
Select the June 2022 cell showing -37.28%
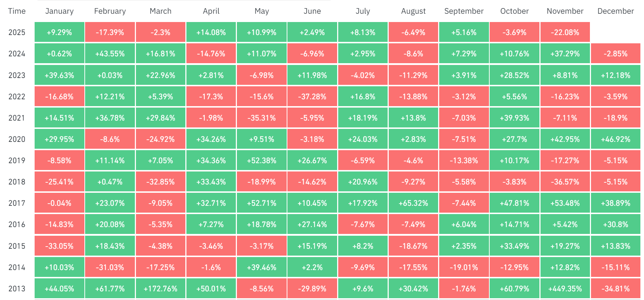(312, 97)
